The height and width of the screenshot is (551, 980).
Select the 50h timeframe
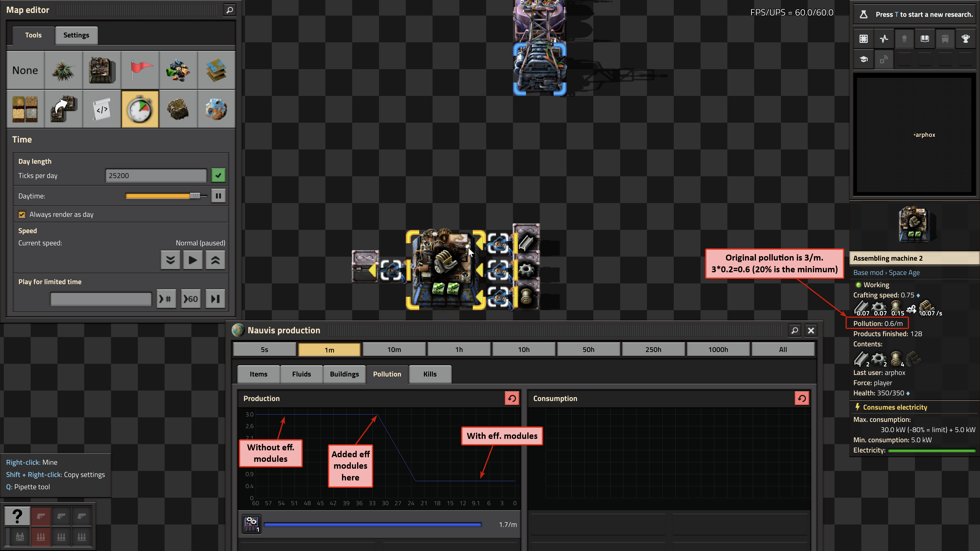pyautogui.click(x=589, y=349)
